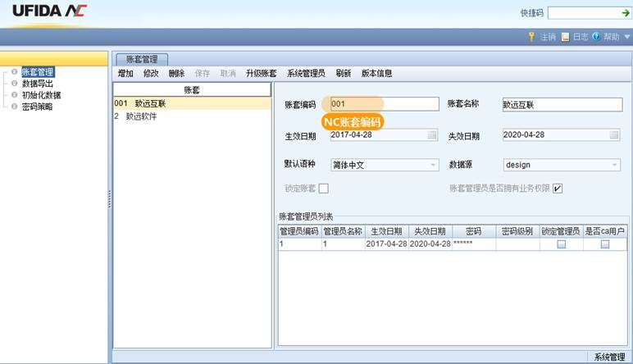
Task: Click bullet icon beside 账套管理 tree node
Action: pyautogui.click(x=14, y=72)
